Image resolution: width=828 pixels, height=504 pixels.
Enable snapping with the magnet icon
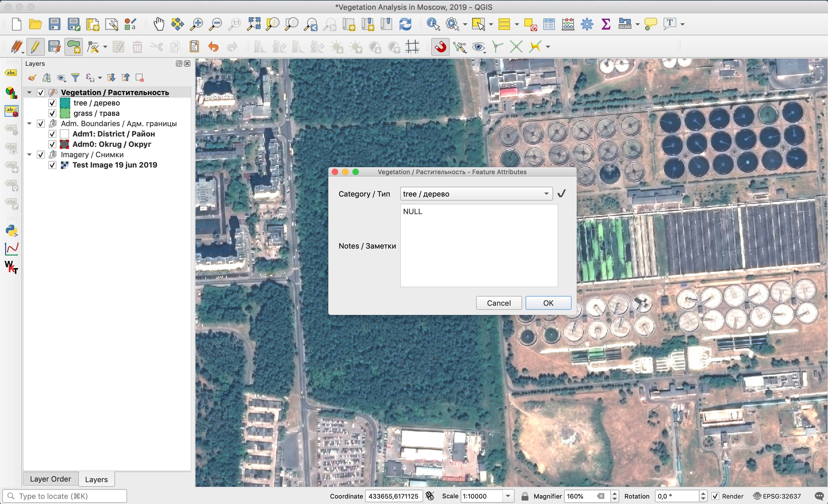click(x=440, y=47)
